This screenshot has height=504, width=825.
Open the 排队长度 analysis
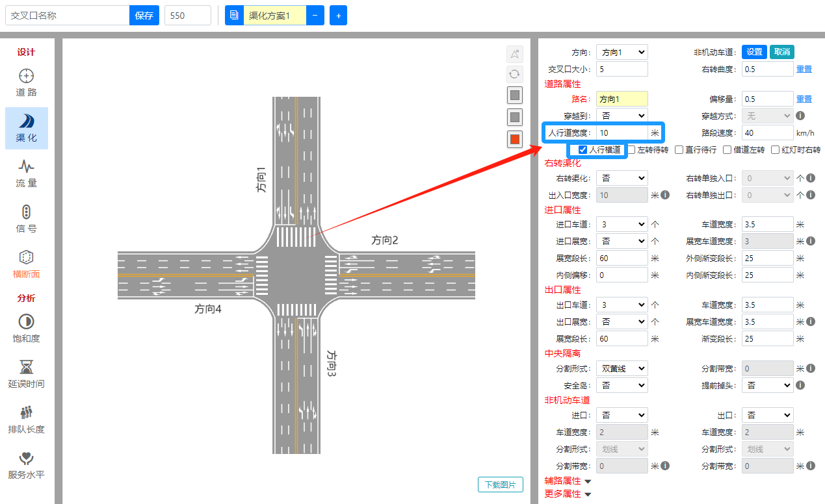point(26,420)
